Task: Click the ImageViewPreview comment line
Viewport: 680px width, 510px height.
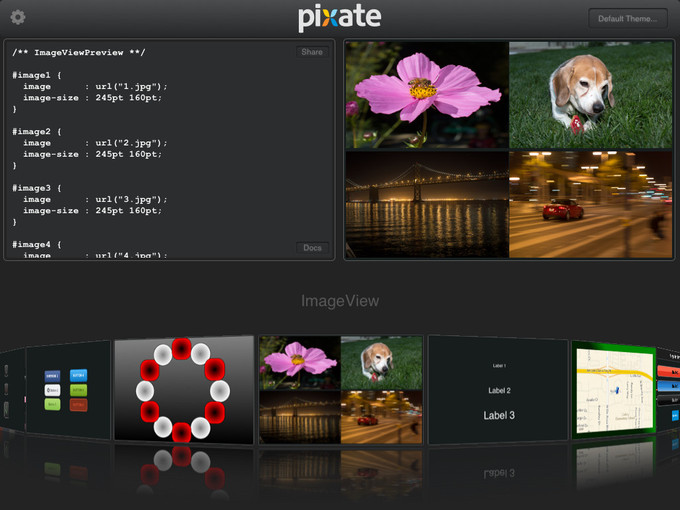Action: click(78, 52)
